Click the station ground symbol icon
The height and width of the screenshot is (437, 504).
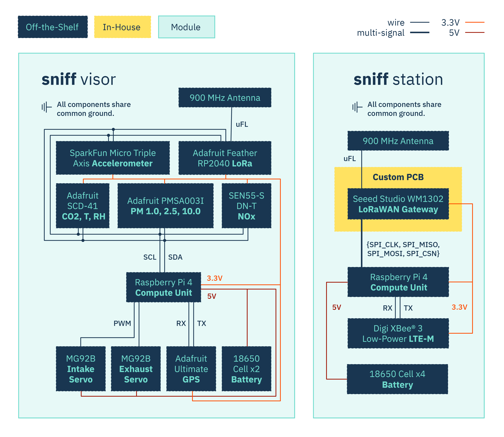(357, 107)
